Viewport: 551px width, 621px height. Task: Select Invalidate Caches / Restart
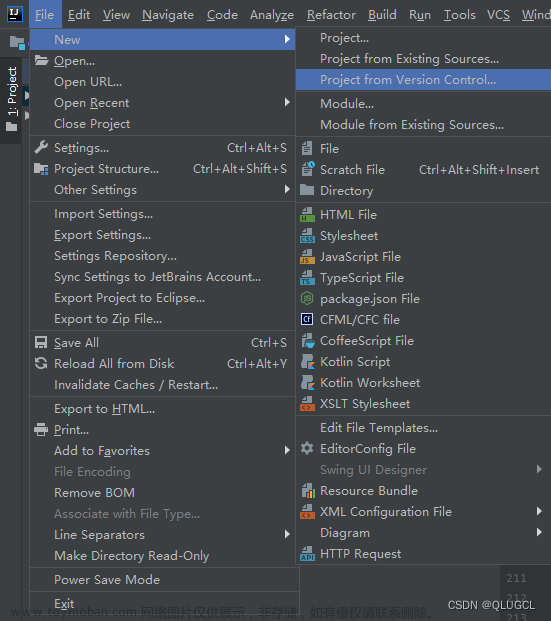162,385
